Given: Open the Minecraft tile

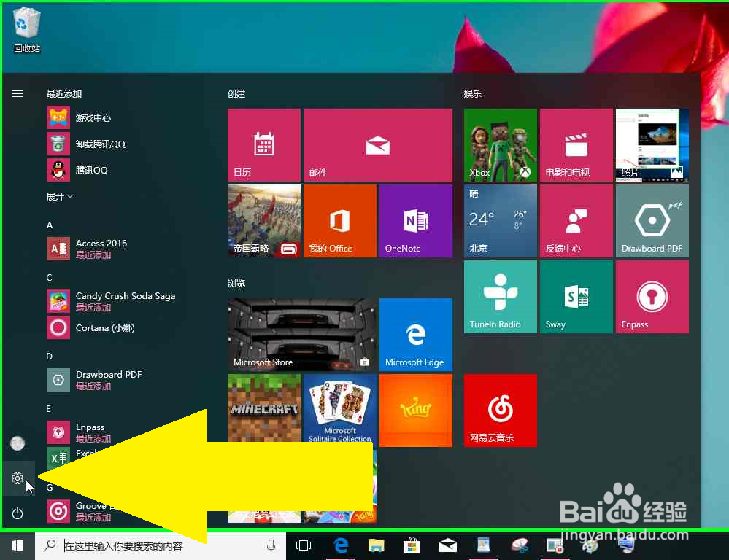Looking at the screenshot, I should point(264,408).
